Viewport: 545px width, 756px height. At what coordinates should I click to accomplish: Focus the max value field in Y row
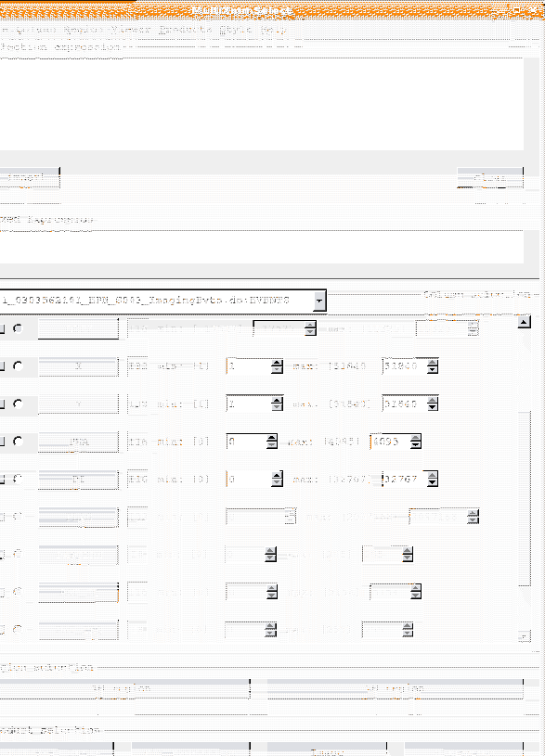point(405,404)
